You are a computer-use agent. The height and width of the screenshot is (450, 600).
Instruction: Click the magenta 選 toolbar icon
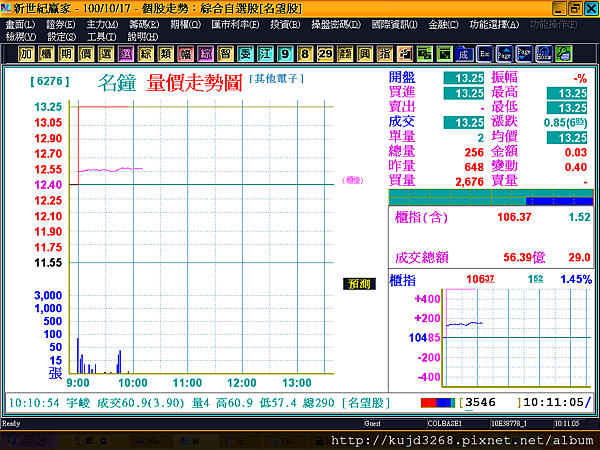pyautogui.click(x=126, y=54)
